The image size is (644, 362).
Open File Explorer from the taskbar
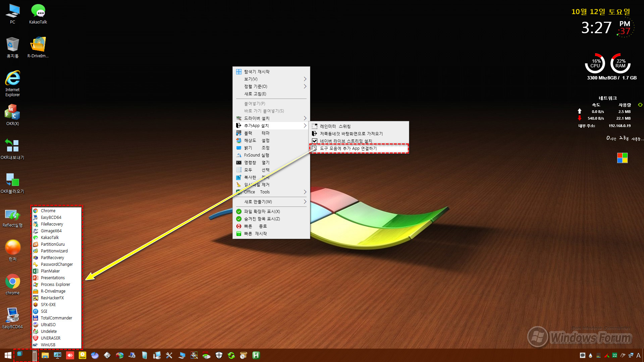[x=45, y=355]
